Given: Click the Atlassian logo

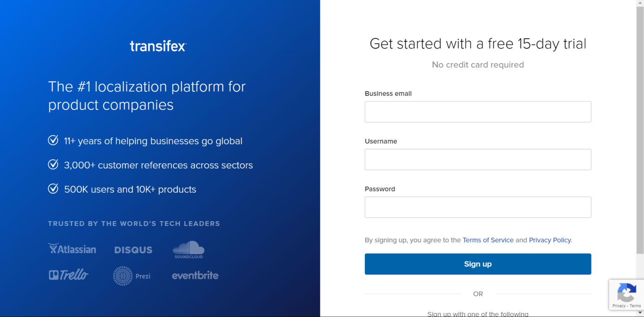Looking at the screenshot, I should (72, 249).
